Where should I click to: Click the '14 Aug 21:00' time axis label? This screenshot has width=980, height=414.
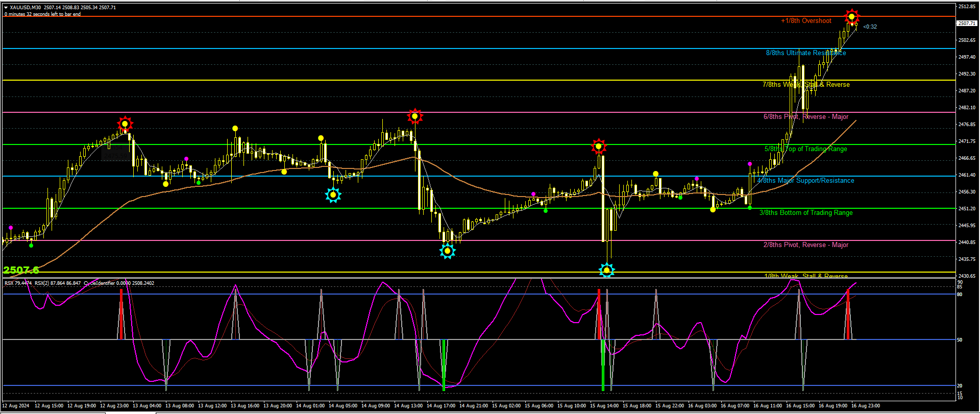pyautogui.click(x=474, y=406)
